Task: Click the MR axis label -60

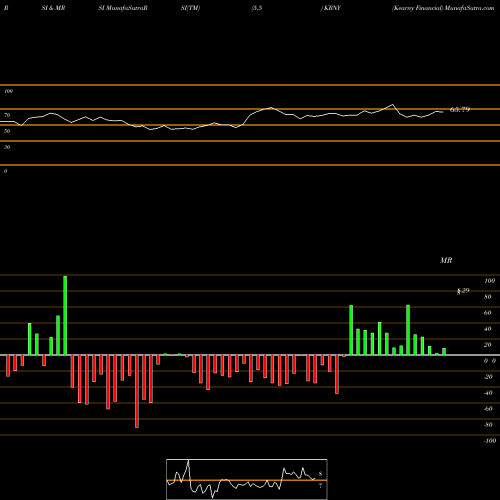Action: [488, 409]
